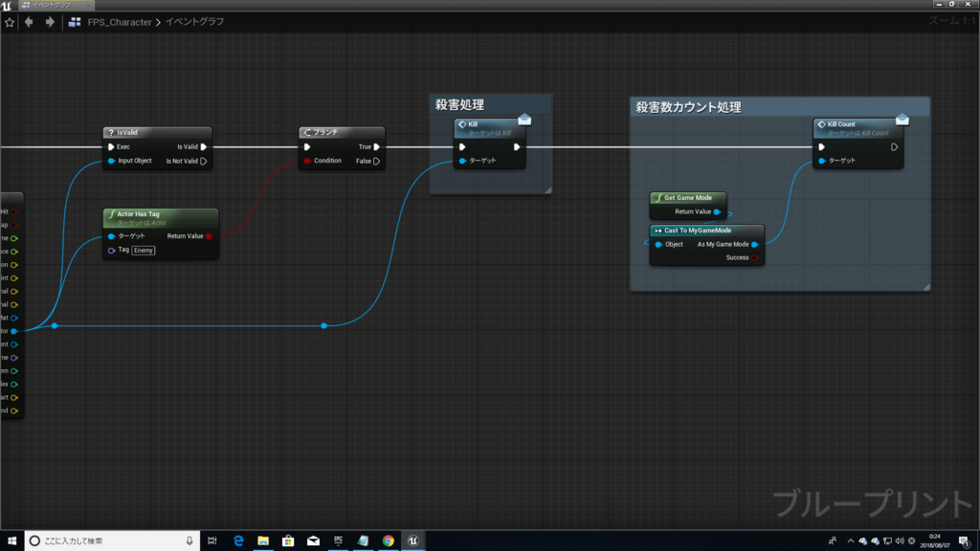Click Get Game Mode Return Value pin
The height and width of the screenshot is (551, 980).
[x=717, y=211]
